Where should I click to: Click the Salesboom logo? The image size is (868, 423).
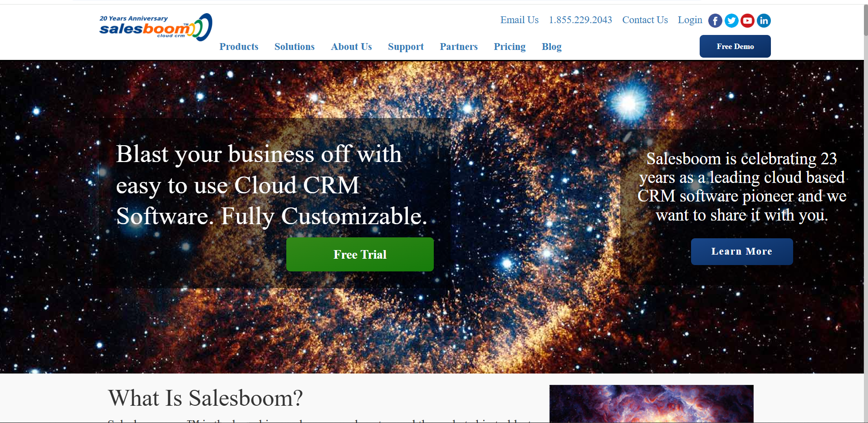156,27
